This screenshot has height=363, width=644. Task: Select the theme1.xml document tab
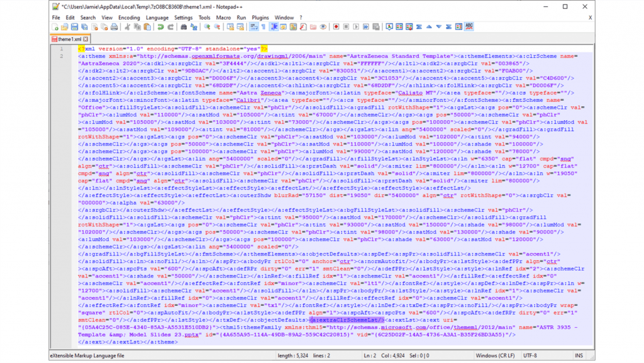(69, 39)
